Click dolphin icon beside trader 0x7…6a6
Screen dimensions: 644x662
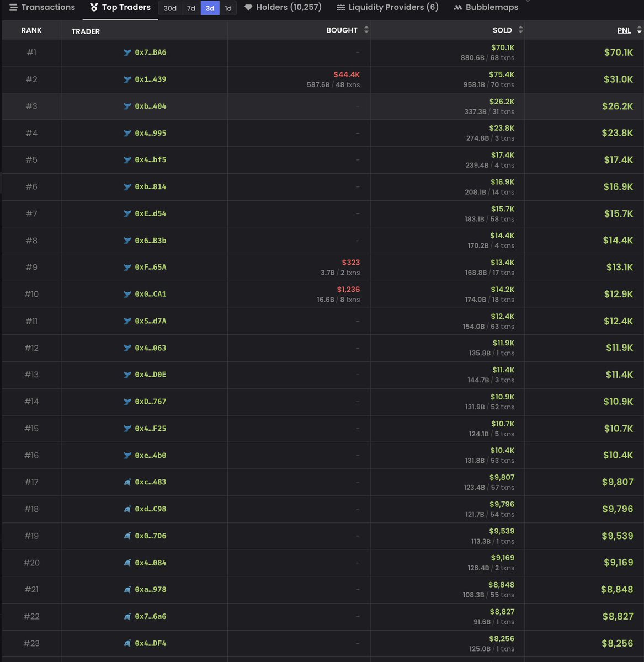(x=127, y=616)
